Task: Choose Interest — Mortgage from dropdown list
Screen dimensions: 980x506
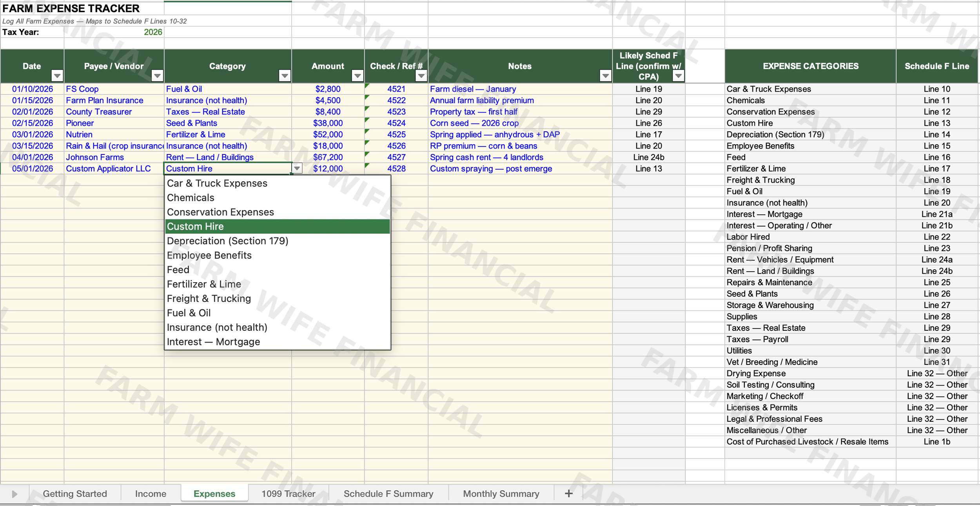Action: 278,342
